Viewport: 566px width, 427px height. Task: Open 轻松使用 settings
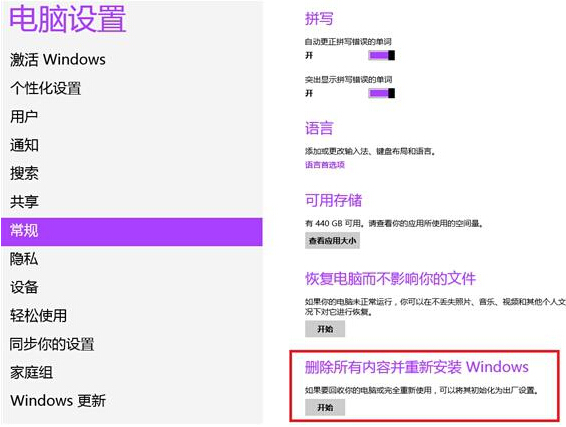click(x=38, y=315)
